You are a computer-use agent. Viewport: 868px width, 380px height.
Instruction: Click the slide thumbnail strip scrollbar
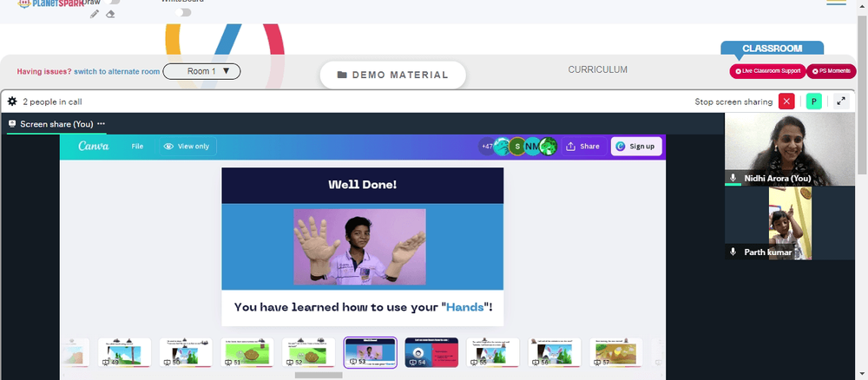click(319, 375)
